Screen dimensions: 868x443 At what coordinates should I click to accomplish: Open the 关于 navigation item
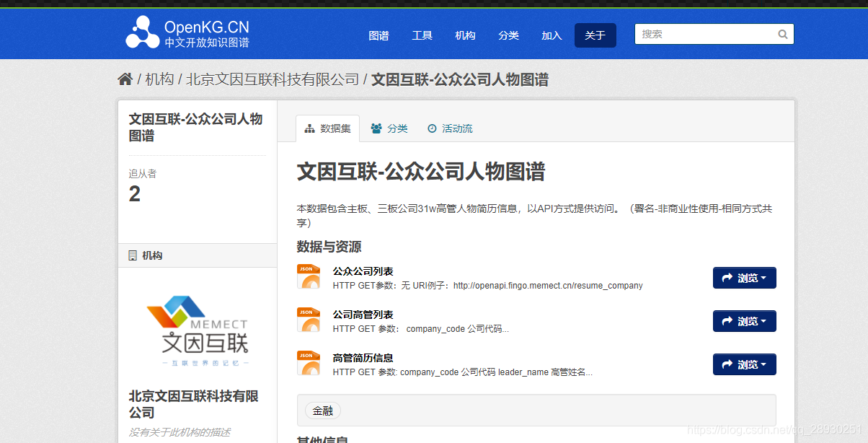point(595,35)
